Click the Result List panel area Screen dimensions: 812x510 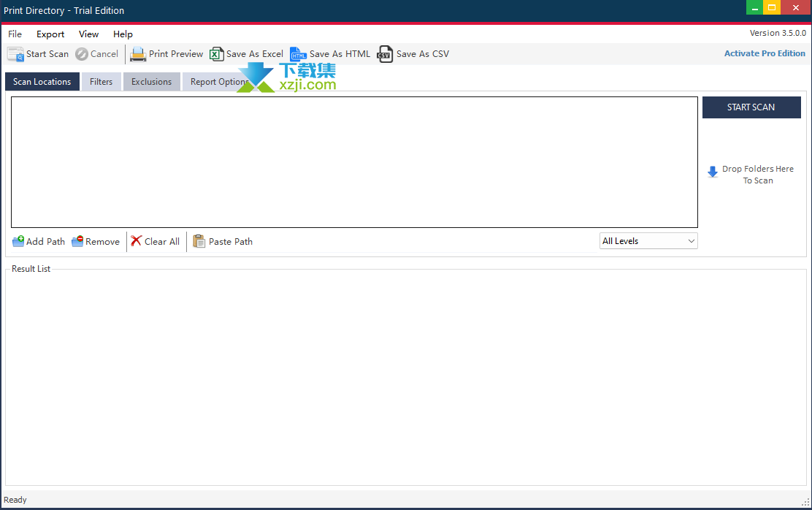pos(406,378)
